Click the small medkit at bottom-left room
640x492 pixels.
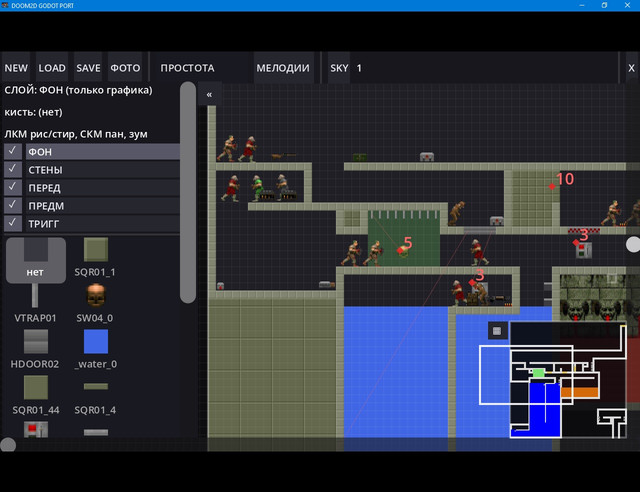pos(220,286)
